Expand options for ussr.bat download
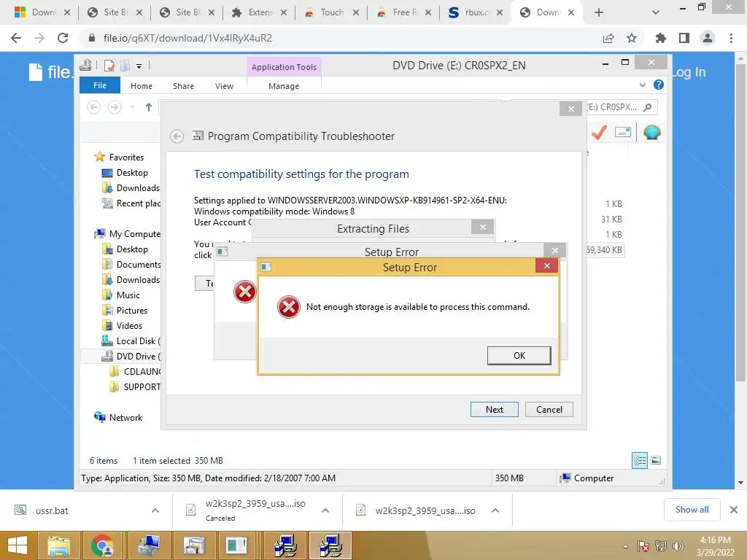The height and width of the screenshot is (560, 747). coord(155,510)
